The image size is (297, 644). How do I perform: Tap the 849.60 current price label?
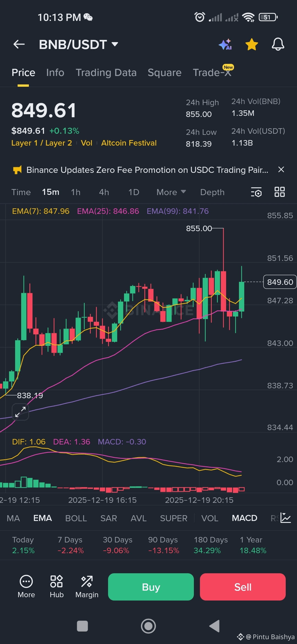point(280,282)
